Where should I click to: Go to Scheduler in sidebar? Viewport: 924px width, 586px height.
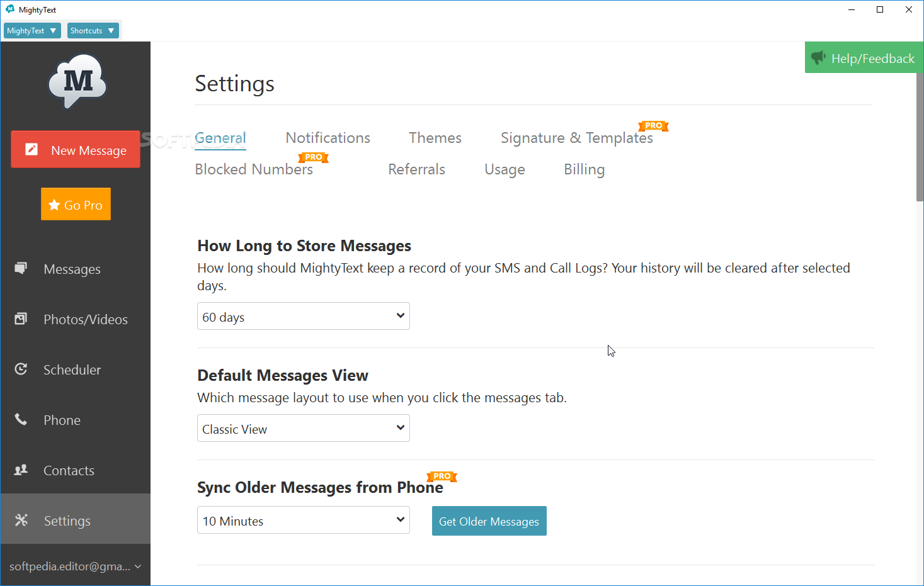pos(76,369)
